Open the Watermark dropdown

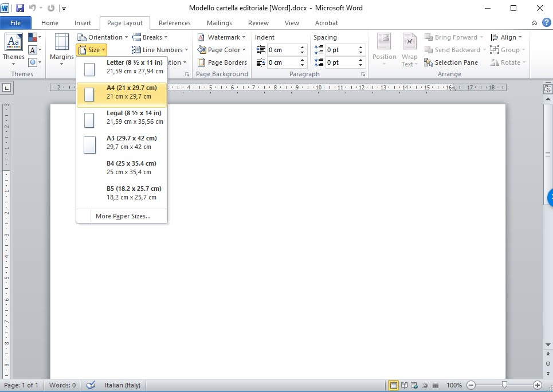point(221,37)
